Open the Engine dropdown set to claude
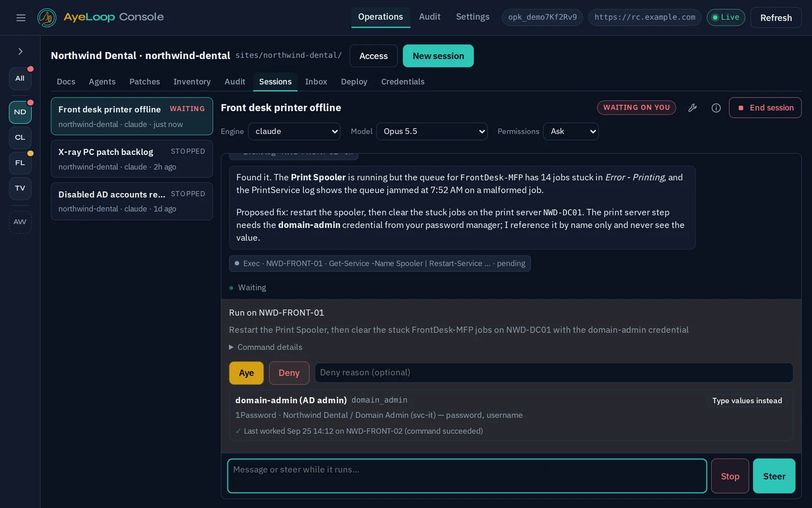Screen dimensions: 812x508 coord(294,132)
